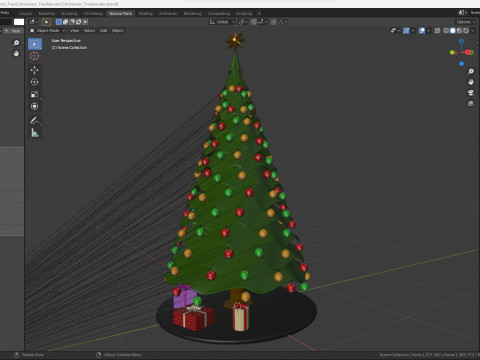The image size is (480, 360).
Task: Open the pivot point dropdown
Action: point(243,22)
